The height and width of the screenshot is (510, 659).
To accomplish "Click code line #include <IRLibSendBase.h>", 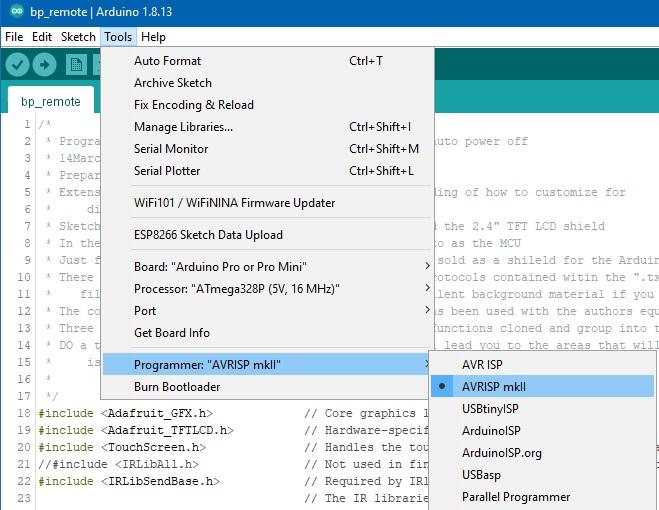I will (129, 481).
